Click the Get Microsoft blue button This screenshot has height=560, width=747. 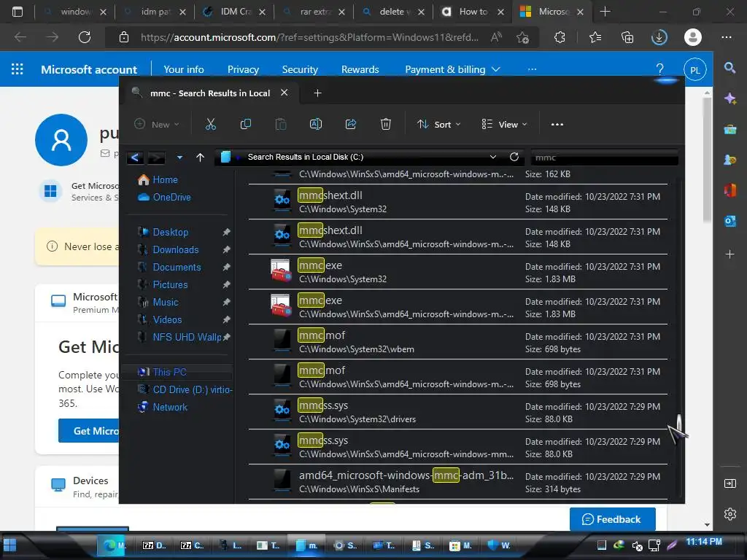(90, 430)
